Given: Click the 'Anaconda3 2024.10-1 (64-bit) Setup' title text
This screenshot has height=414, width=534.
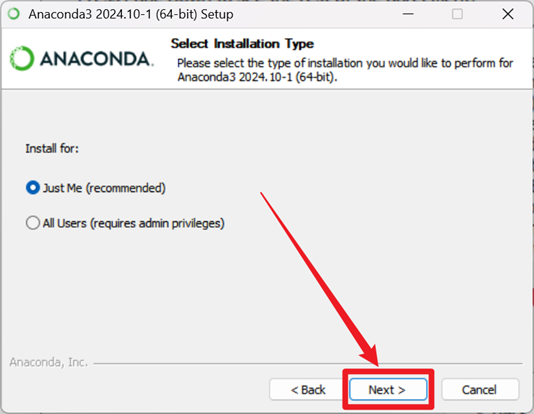Looking at the screenshot, I should [131, 14].
